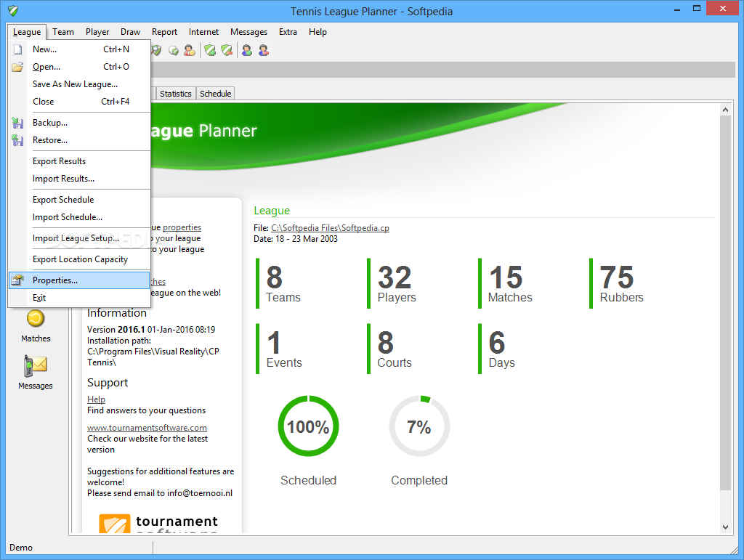
Task: Open the league properties link
Action: (x=182, y=227)
